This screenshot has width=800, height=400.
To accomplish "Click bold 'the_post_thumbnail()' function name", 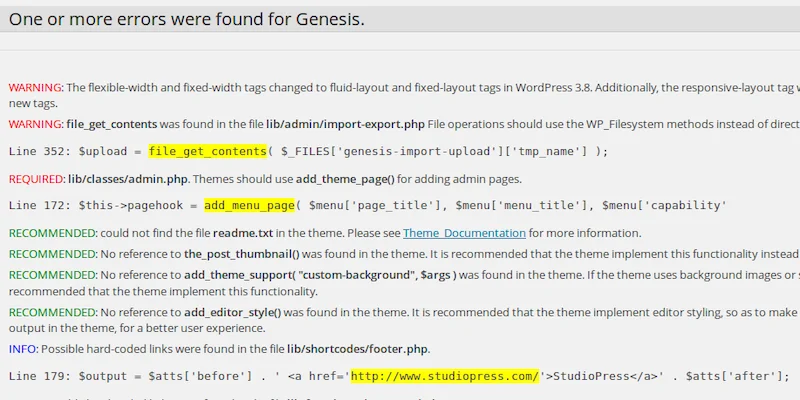I will [242, 254].
